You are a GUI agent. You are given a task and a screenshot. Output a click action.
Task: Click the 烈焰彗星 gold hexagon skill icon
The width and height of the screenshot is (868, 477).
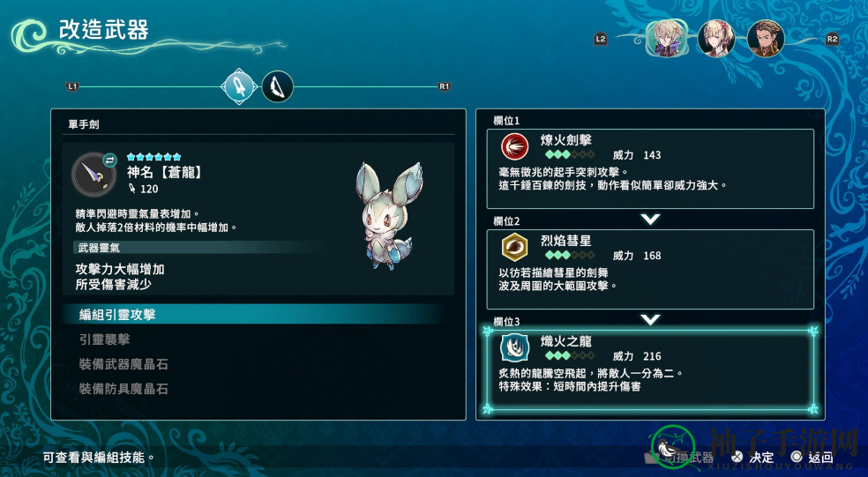(514, 248)
